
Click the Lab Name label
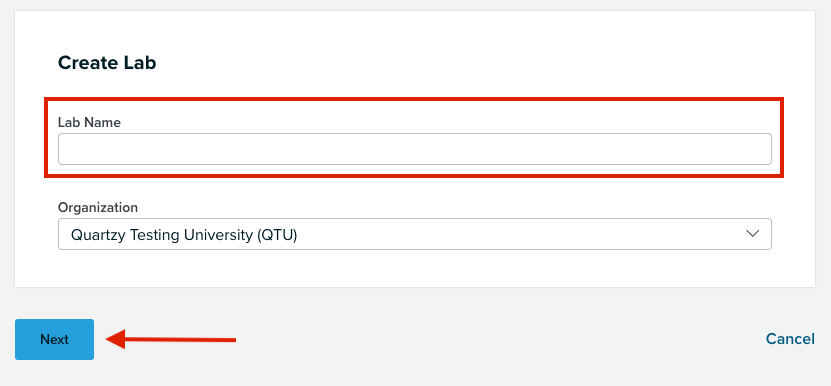tap(89, 122)
